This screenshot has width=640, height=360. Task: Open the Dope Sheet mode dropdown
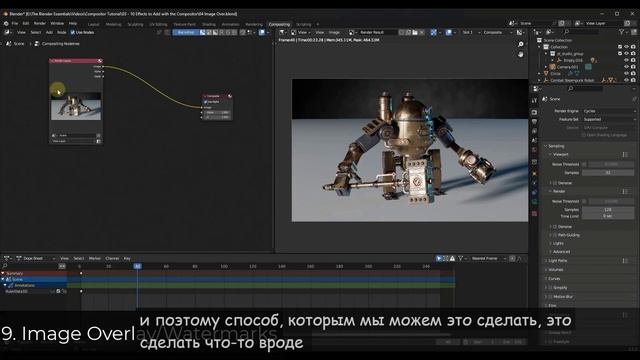point(36,258)
